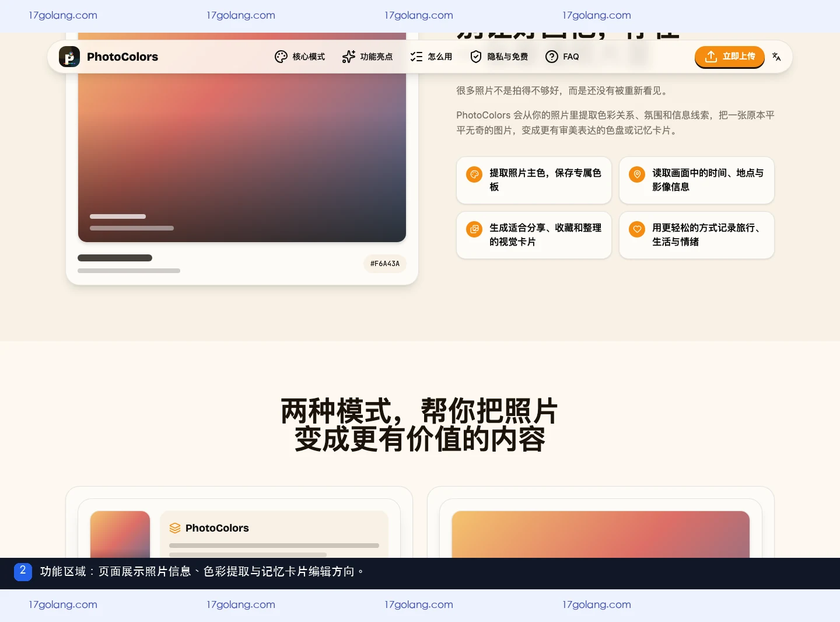The width and height of the screenshot is (840, 622).
Task: Click the shield icon beside 隐私与免费
Action: [476, 57]
